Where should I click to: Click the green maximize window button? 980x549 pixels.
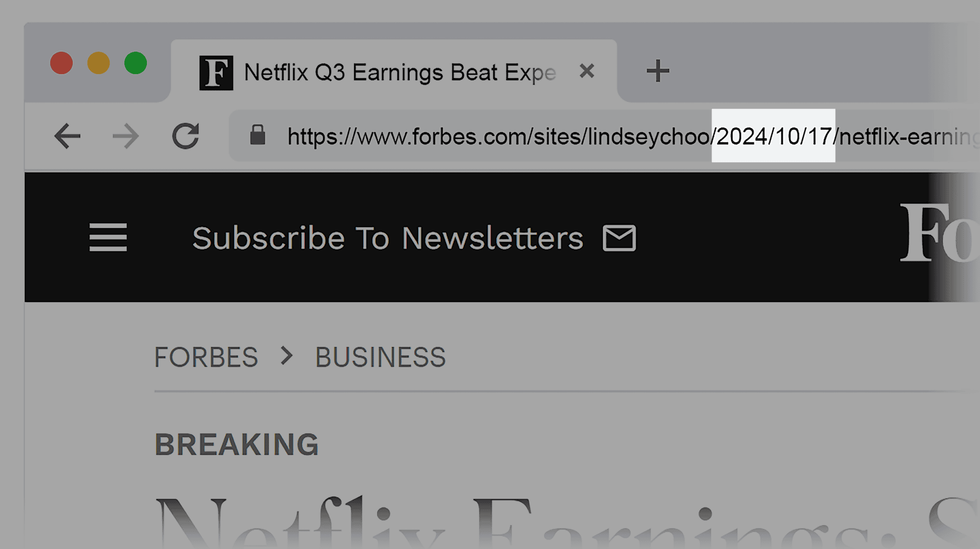tap(135, 63)
